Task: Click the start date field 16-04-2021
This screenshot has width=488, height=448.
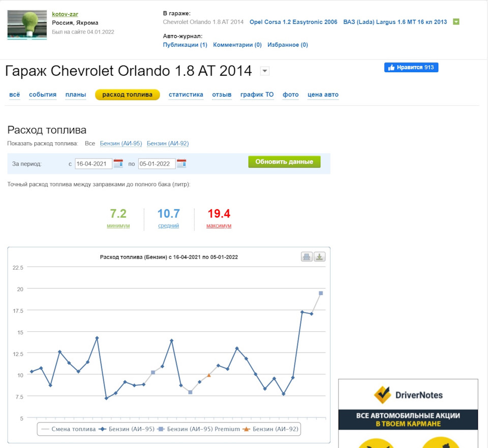Action: [94, 164]
